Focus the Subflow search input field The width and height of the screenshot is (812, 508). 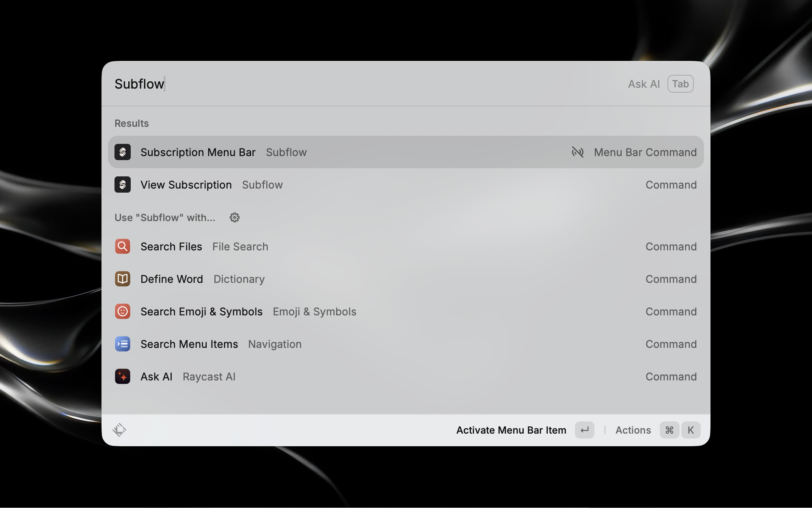coord(325,84)
